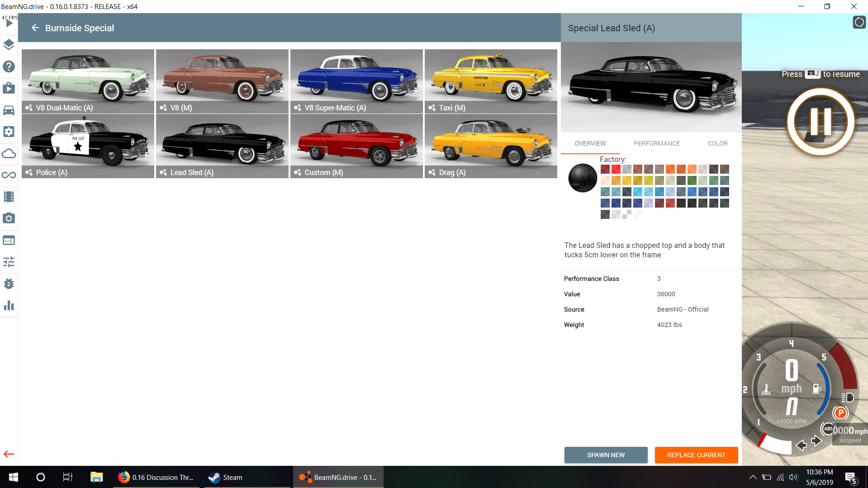Open the Track Builder infinity icon

tap(9, 175)
